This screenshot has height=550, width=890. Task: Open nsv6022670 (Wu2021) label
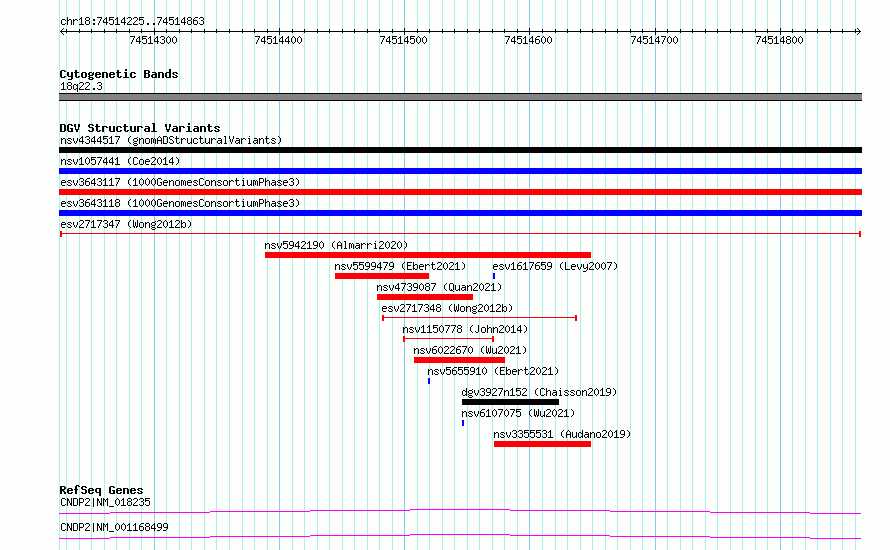tap(470, 350)
